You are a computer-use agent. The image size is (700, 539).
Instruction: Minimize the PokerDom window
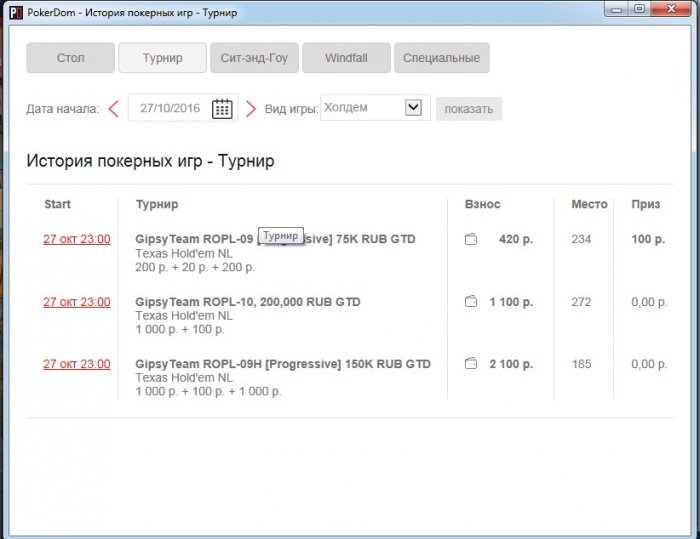616,8
